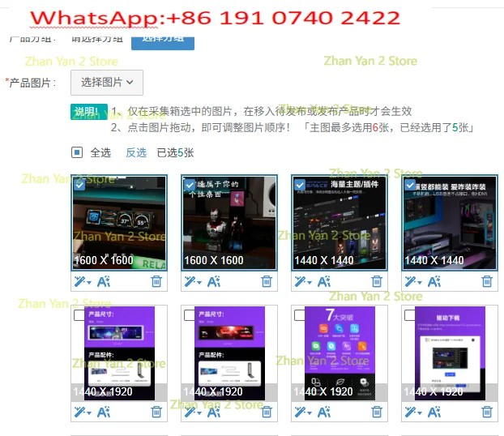Delete the red-banner 产品尺寸 image
The width and height of the screenshot is (504, 436).
pos(267,412)
